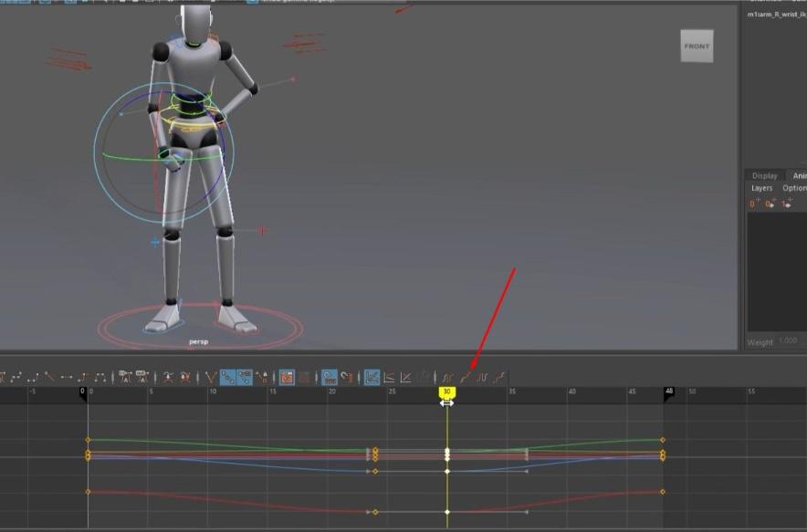The image size is (807, 532).
Task: Select blue curve keyframe at frame 24
Action: 375,471
